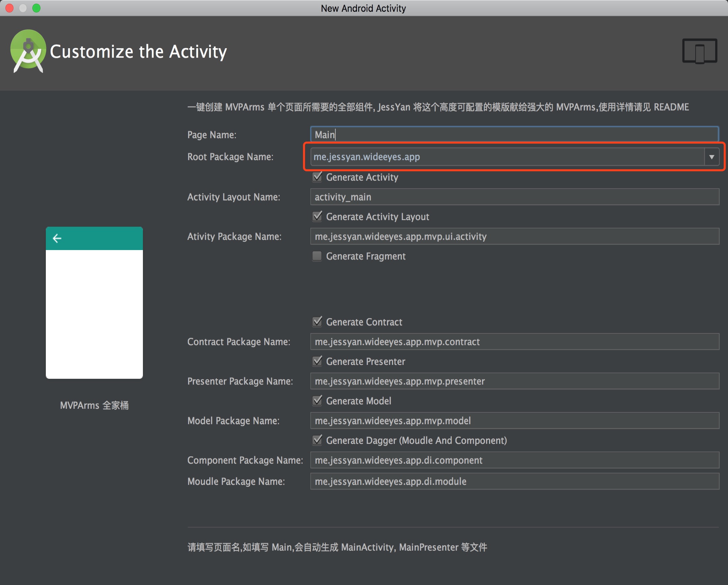Click the MVPArms template preview thumbnail
The height and width of the screenshot is (585, 728).
point(94,314)
